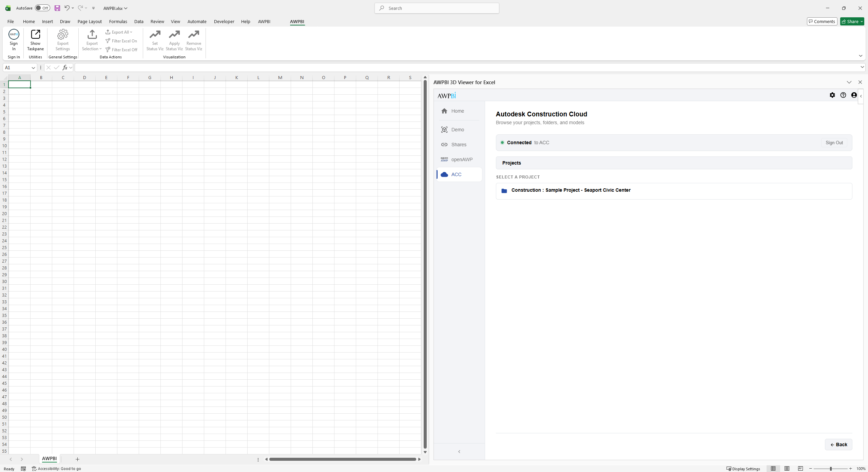
Task: Switch to the Formulas ribbon tab
Action: coord(118,21)
